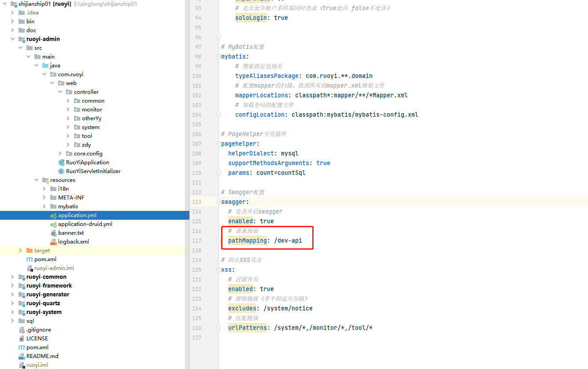Click the RuoYiApplication class icon
Image resolution: width=588 pixels, height=369 pixels.
[61, 162]
